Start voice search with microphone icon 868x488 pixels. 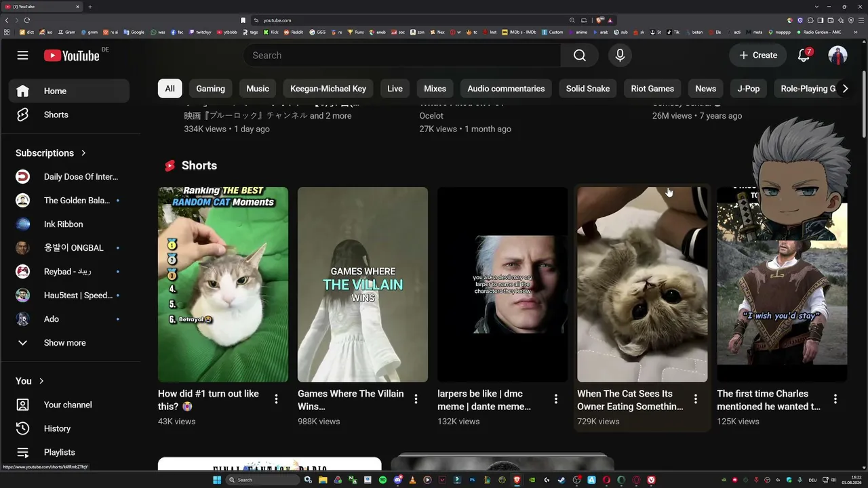620,56
